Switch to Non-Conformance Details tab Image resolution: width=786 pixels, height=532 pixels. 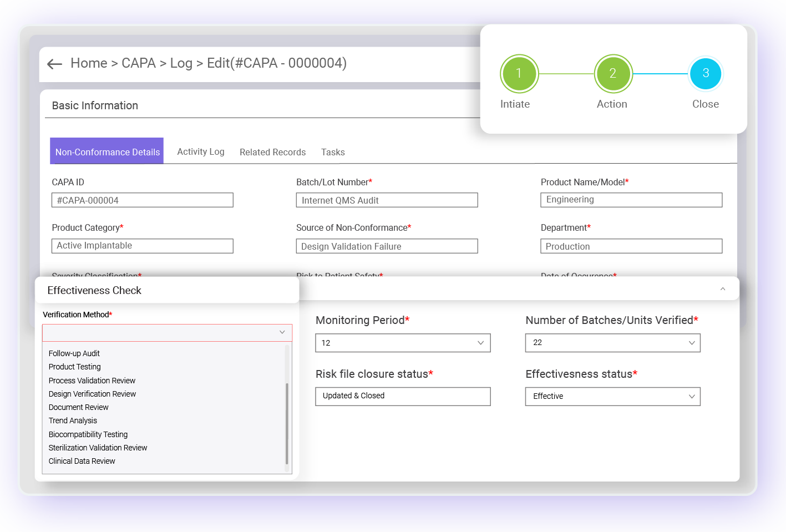(x=107, y=151)
